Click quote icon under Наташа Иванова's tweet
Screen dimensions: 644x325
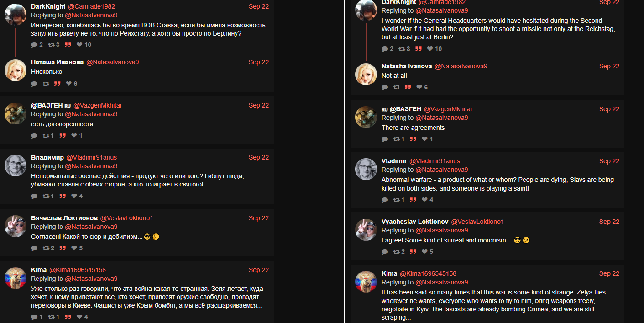pyautogui.click(x=58, y=83)
